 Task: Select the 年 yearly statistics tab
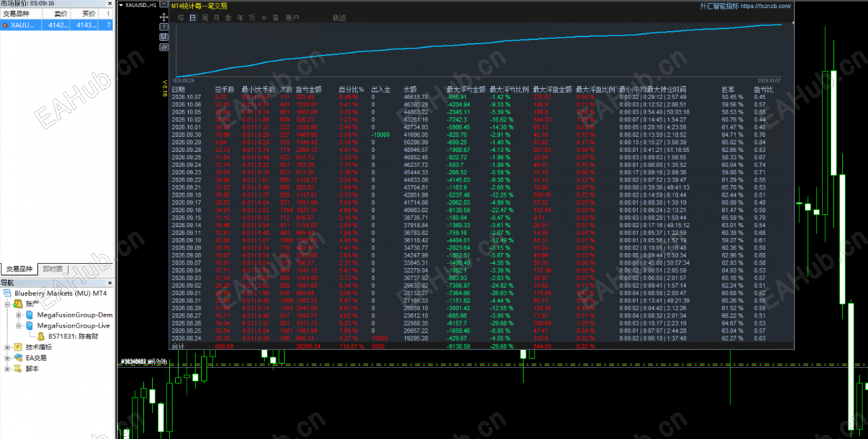click(x=239, y=17)
